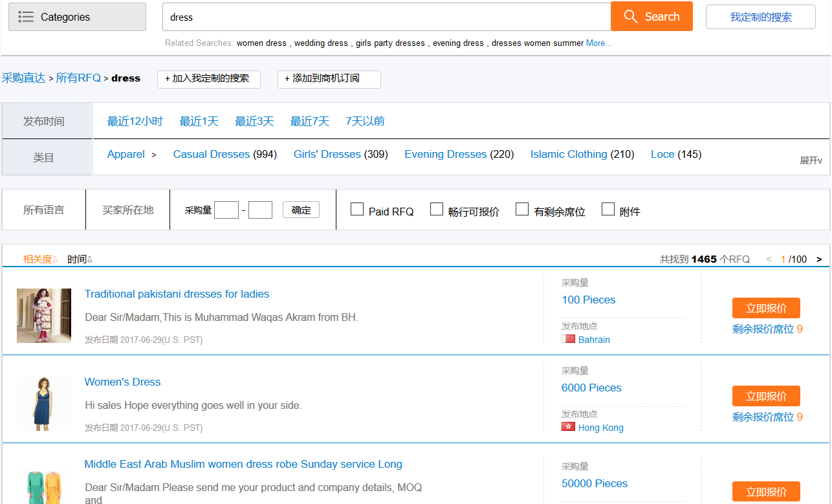832x504 pixels.
Task: Filter by Girls' Dresses category
Action: coord(327,154)
